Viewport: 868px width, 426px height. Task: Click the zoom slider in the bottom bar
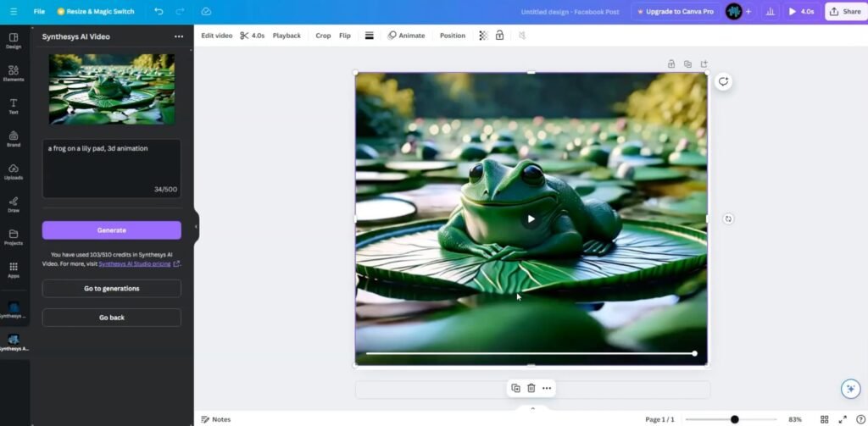(x=734, y=419)
